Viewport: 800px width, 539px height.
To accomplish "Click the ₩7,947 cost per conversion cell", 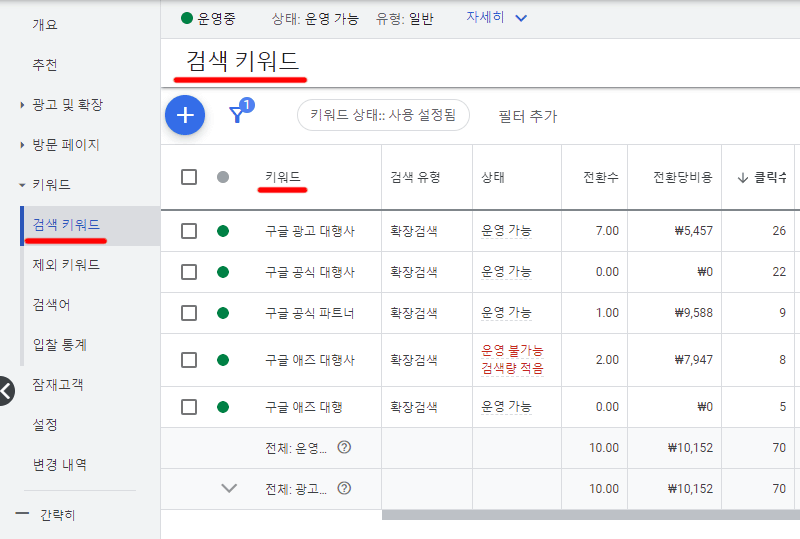I will [x=693, y=360].
